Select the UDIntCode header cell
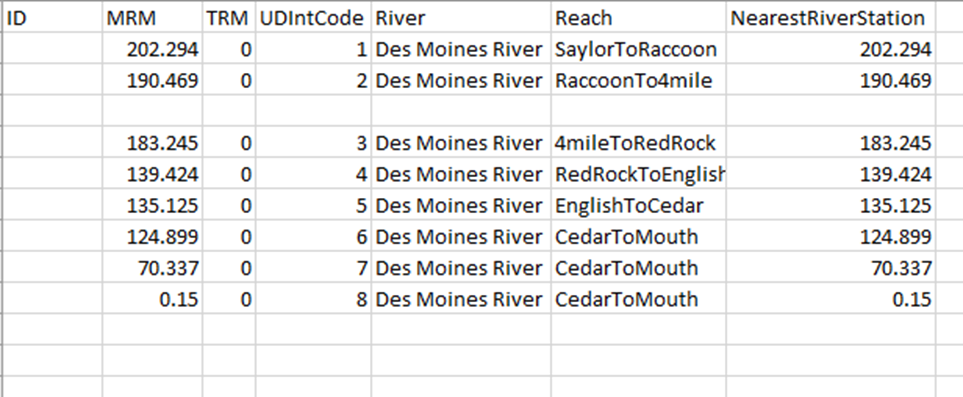The height and width of the screenshot is (397, 963). tap(313, 18)
